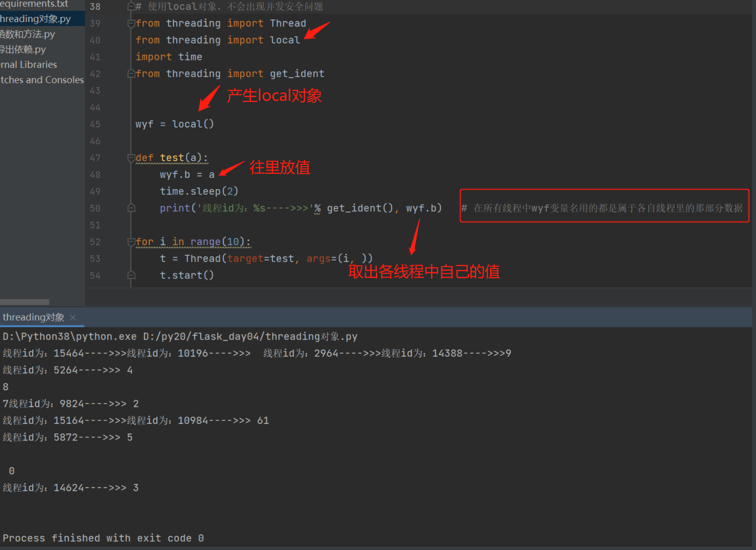Image resolution: width=756 pixels, height=550 pixels.
Task: Toggle the fold end marker at line 50
Action: pos(131,208)
